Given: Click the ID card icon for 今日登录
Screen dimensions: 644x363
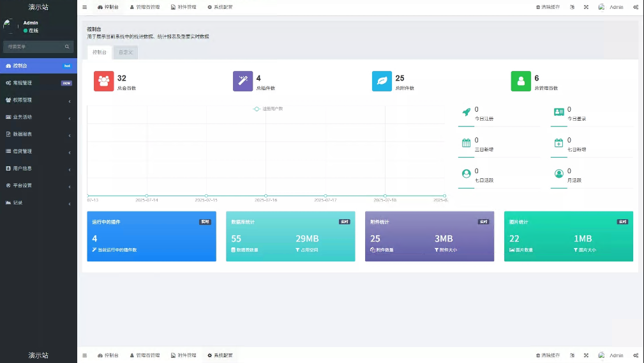Looking at the screenshot, I should (x=559, y=112).
